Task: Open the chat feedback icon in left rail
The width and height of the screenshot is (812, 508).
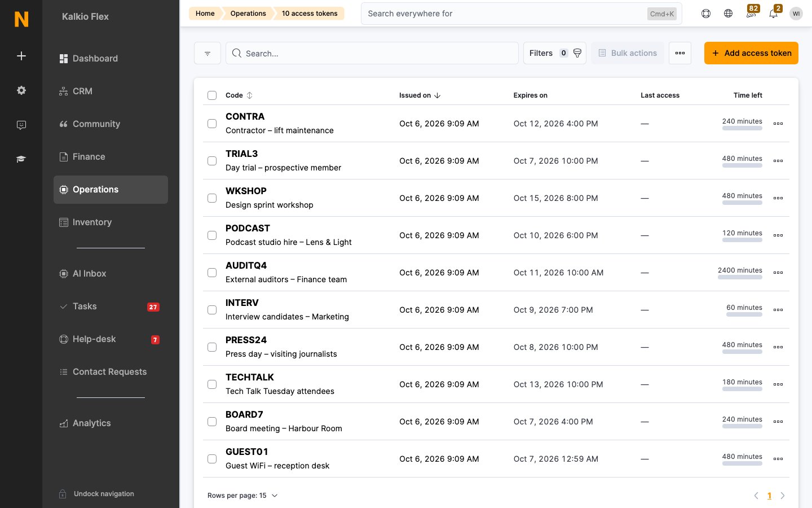Action: click(x=21, y=125)
